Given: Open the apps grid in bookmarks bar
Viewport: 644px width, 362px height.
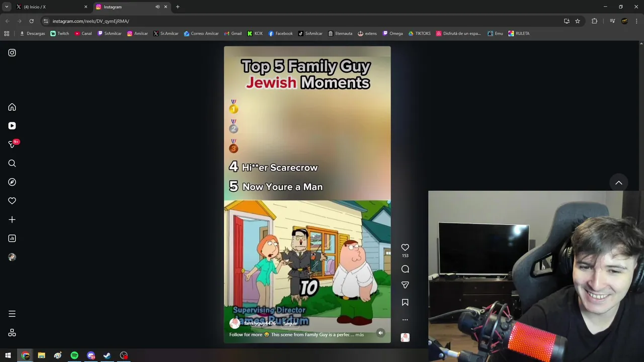Looking at the screenshot, I should click(x=7, y=34).
